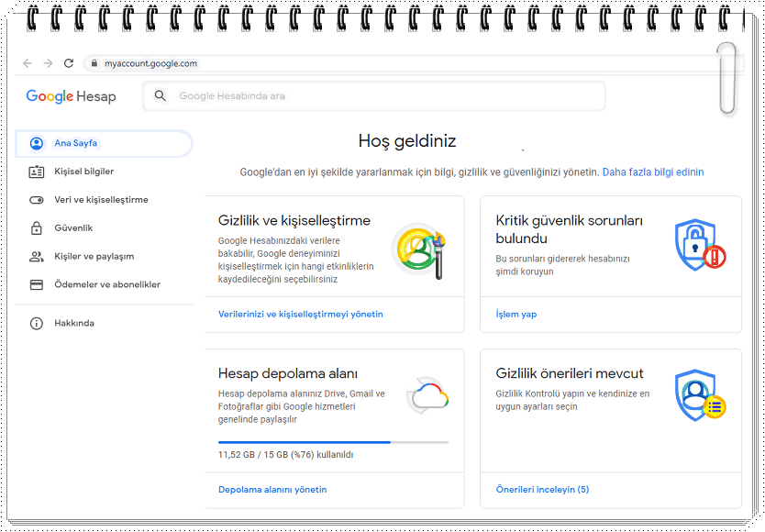The image size is (765, 532).
Task: Click Verilerinizi ve kişiselleştirmeyi yönetin link
Action: coord(301,315)
